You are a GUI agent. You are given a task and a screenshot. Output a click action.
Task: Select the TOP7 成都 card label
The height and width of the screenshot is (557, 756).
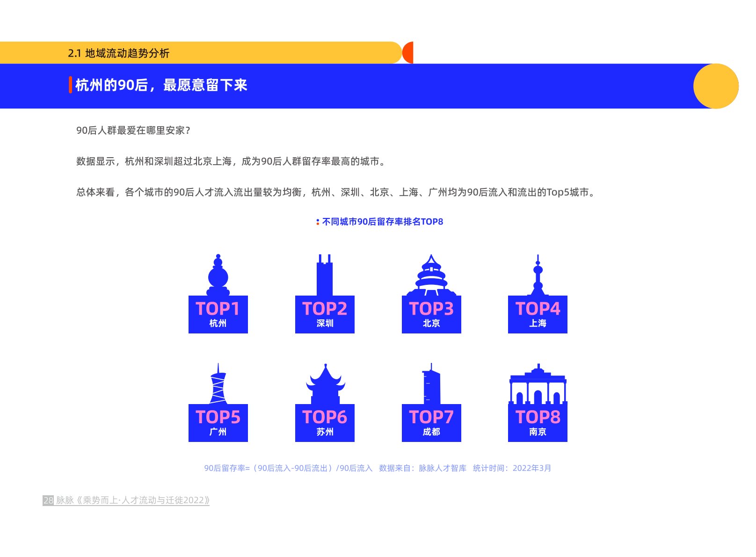click(431, 423)
